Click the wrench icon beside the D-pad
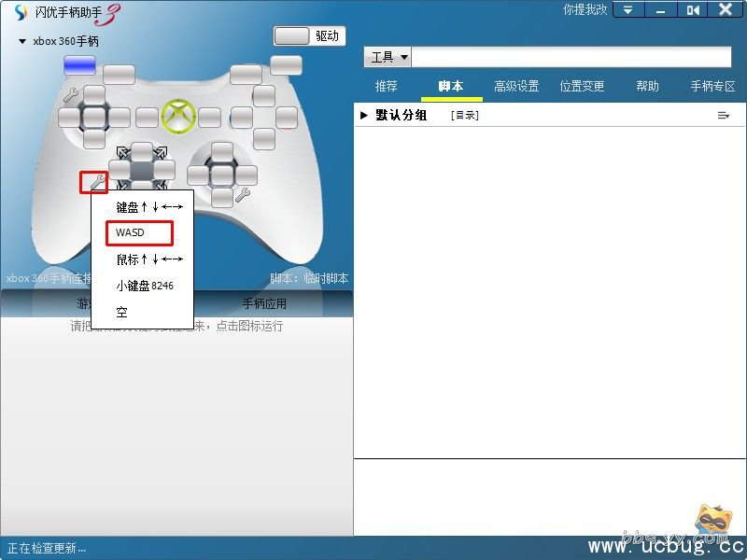 [x=98, y=181]
